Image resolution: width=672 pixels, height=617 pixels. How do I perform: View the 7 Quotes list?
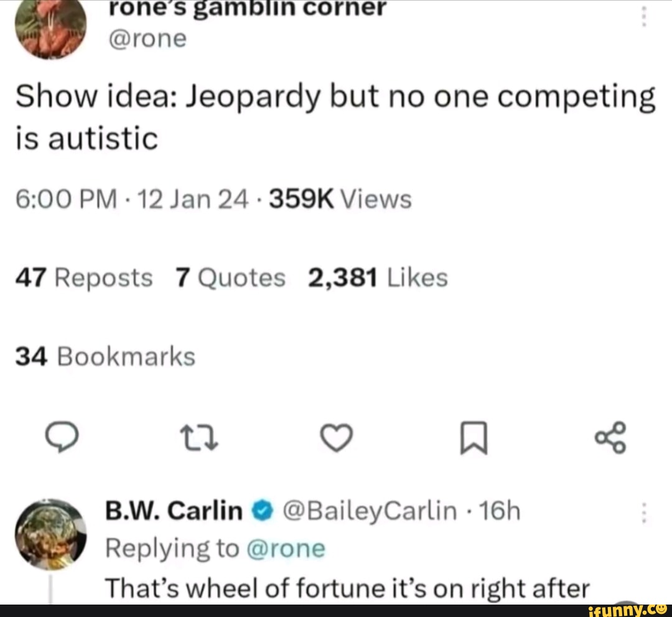click(231, 277)
